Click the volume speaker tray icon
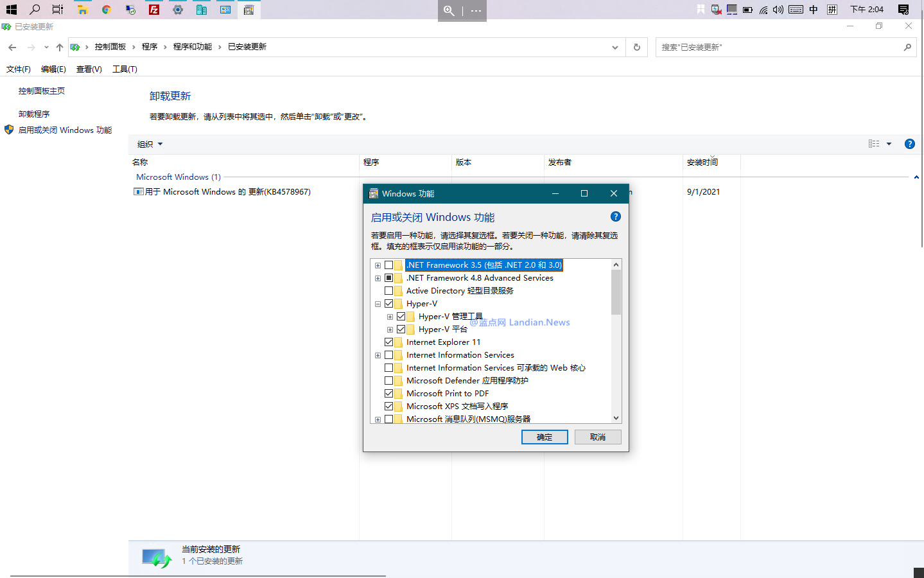The height and width of the screenshot is (578, 924). click(x=778, y=10)
